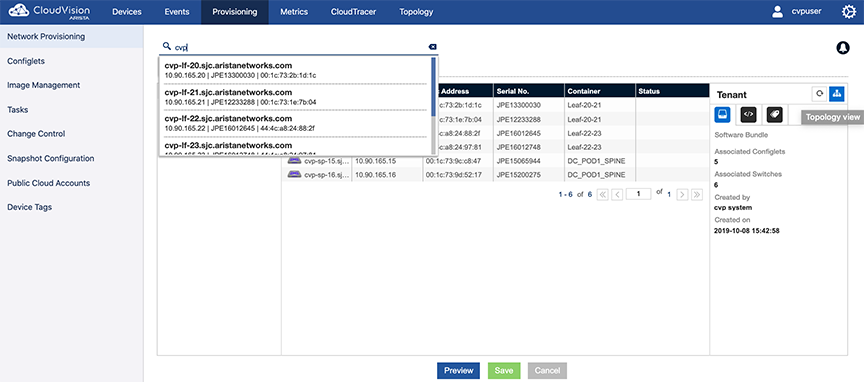Click serial number JPE16012645 in table
This screenshot has height=382, width=864.
[519, 133]
